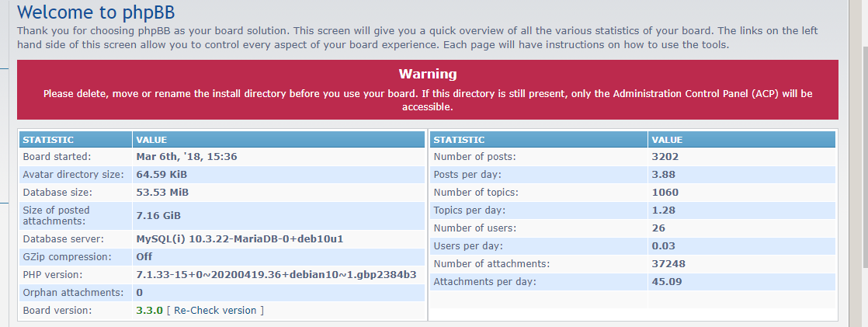
Task: Click the GZip compression Off value
Action: point(144,256)
